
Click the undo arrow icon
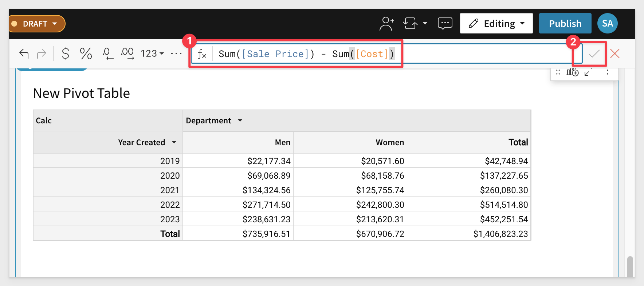click(x=24, y=54)
